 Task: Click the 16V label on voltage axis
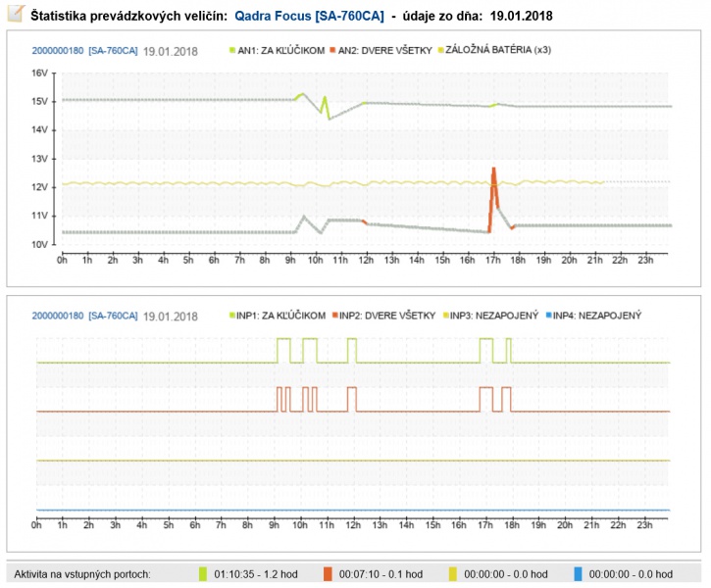[x=39, y=73]
